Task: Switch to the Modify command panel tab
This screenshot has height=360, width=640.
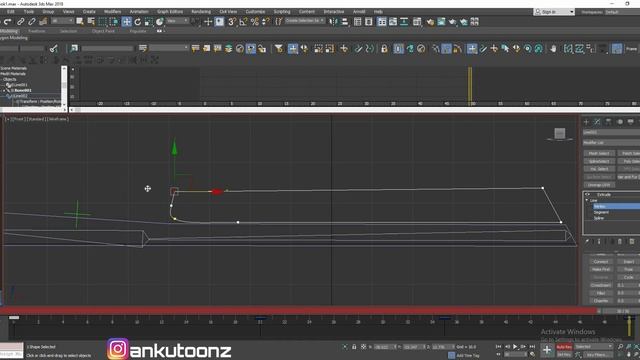Action: pyautogui.click(x=597, y=122)
